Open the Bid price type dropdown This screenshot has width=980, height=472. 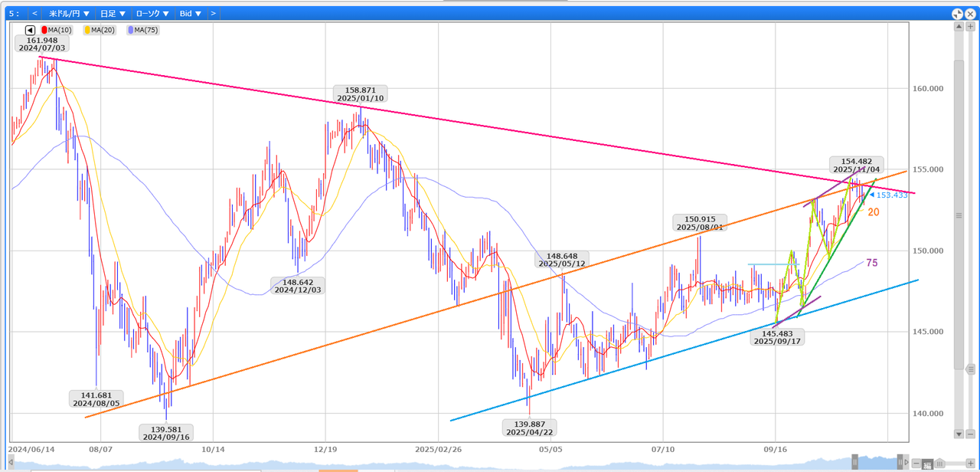[190, 14]
